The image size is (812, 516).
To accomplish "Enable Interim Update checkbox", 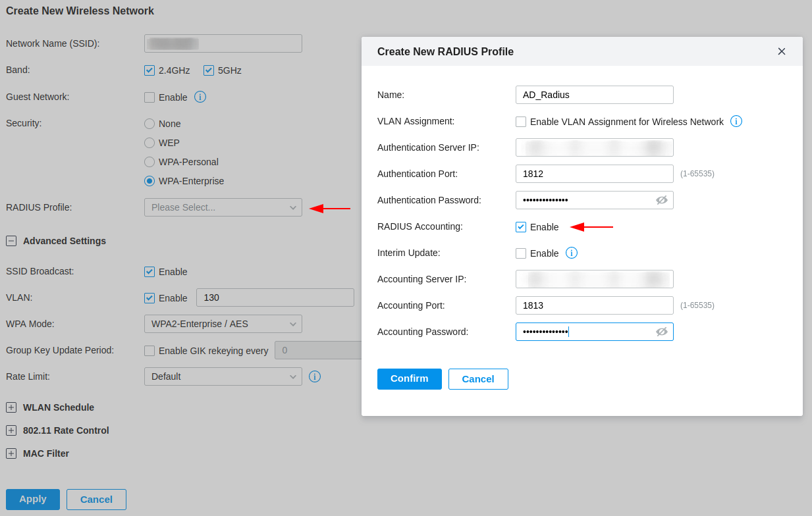I will tap(521, 253).
